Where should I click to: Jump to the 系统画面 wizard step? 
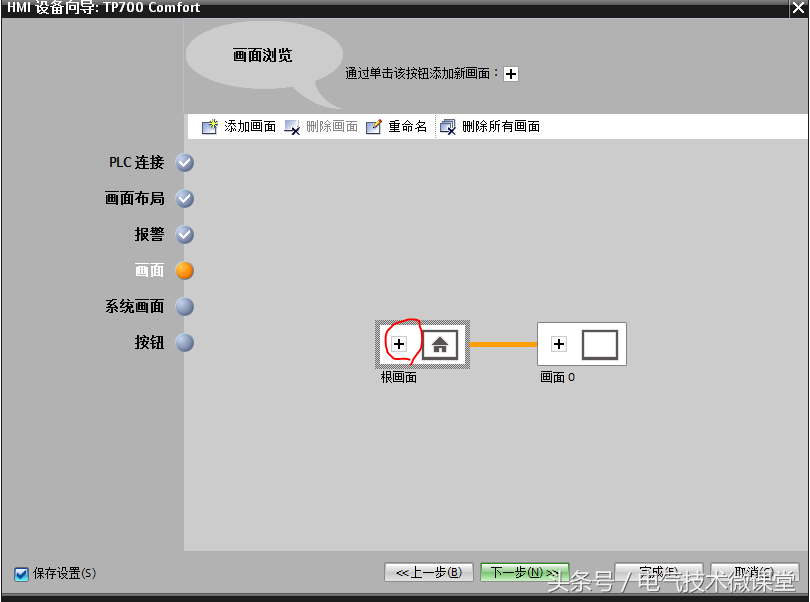(134, 306)
